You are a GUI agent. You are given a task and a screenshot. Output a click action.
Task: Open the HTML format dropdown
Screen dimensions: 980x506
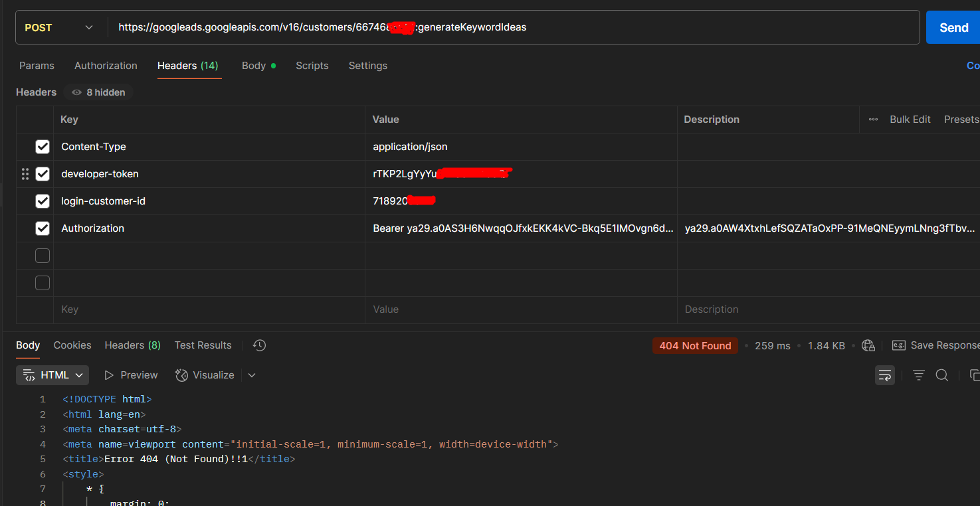52,375
